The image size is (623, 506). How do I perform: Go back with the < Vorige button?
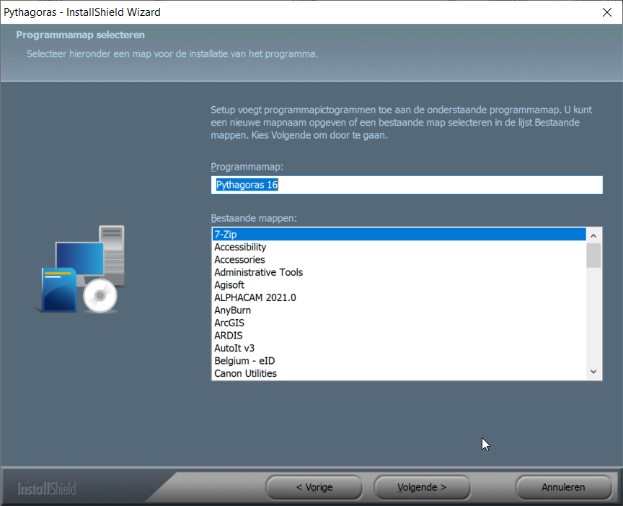click(314, 487)
